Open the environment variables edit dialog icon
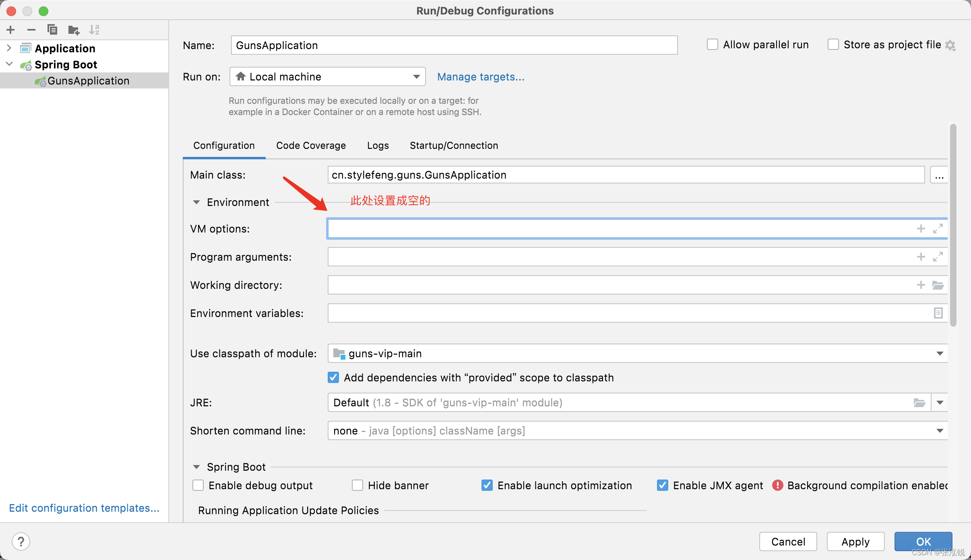Image resolution: width=971 pixels, height=560 pixels. coord(938,313)
